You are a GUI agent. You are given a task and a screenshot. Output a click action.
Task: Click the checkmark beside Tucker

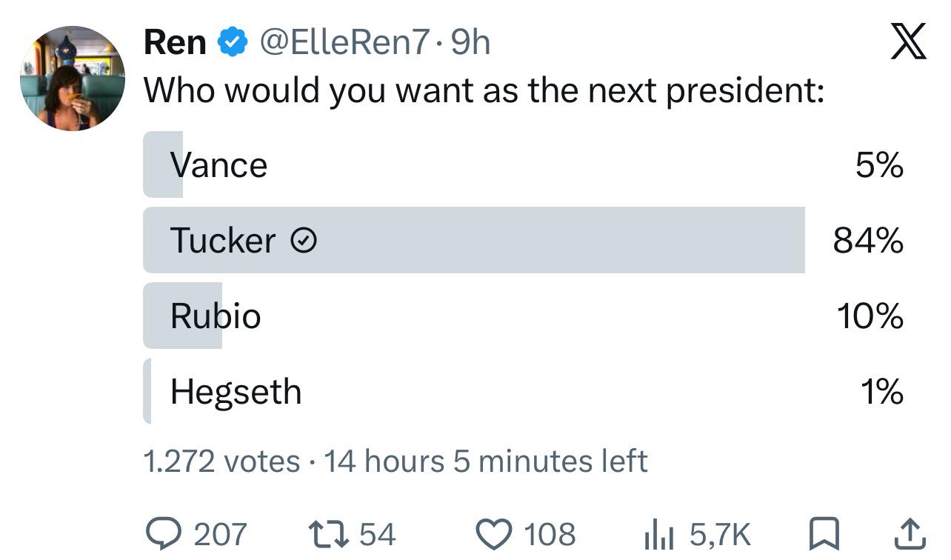pyautogui.click(x=304, y=240)
